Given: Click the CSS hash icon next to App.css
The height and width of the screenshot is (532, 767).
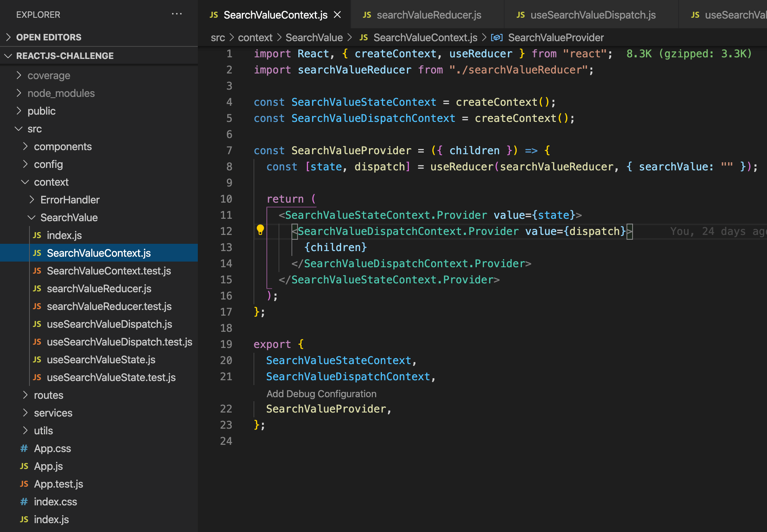Looking at the screenshot, I should tap(24, 448).
